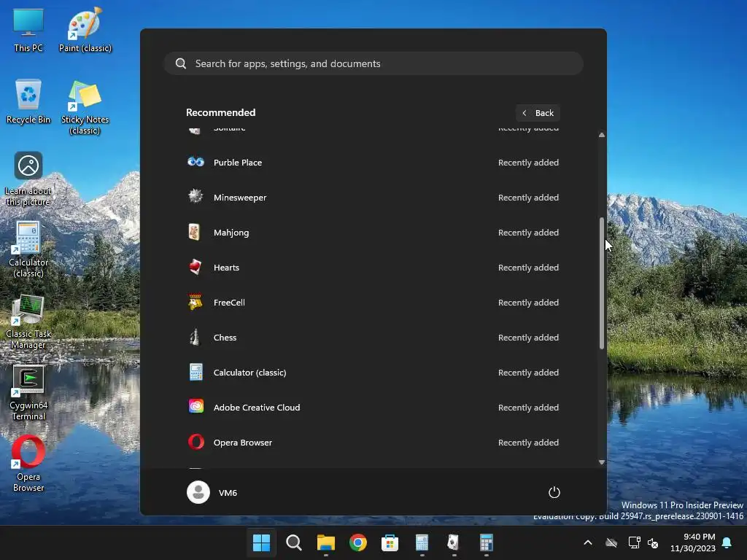Click the 'Hearts' list entry text
747x560 pixels.
226,267
